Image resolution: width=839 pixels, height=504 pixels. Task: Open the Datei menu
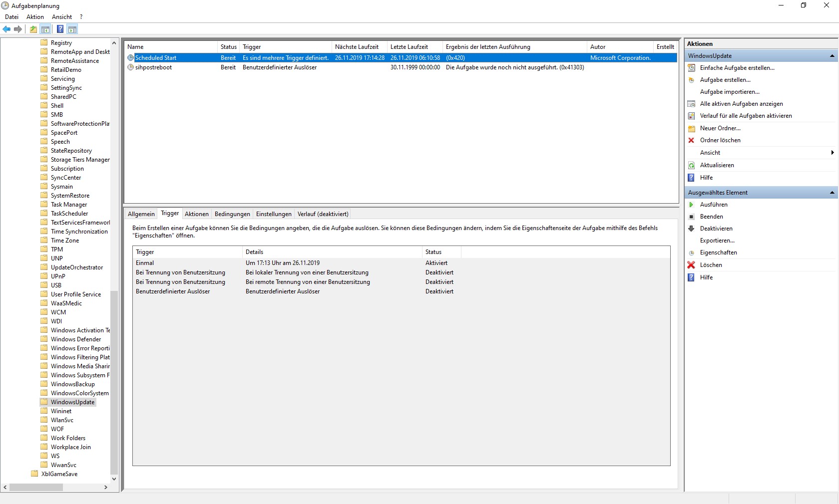(x=11, y=17)
